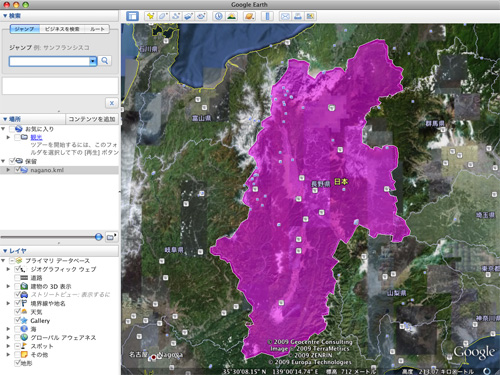Click the お気に入り globe icon
Viewport: 500px width, 375px height.
click(19, 129)
